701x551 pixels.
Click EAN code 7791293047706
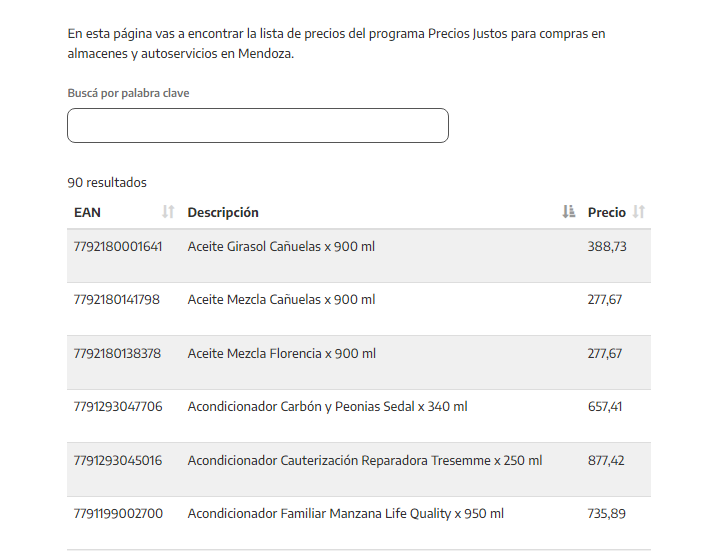[x=118, y=406]
